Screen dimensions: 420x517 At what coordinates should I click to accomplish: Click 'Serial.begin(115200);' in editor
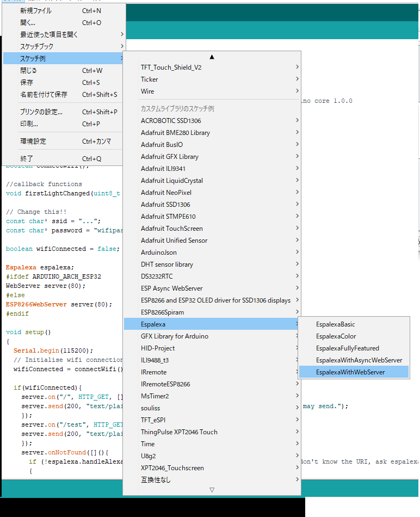53,350
